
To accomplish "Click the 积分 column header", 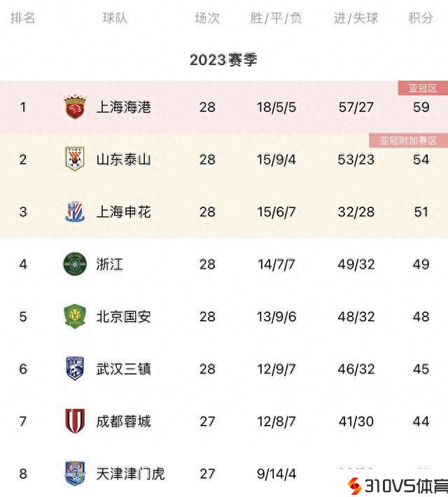I will (421, 18).
